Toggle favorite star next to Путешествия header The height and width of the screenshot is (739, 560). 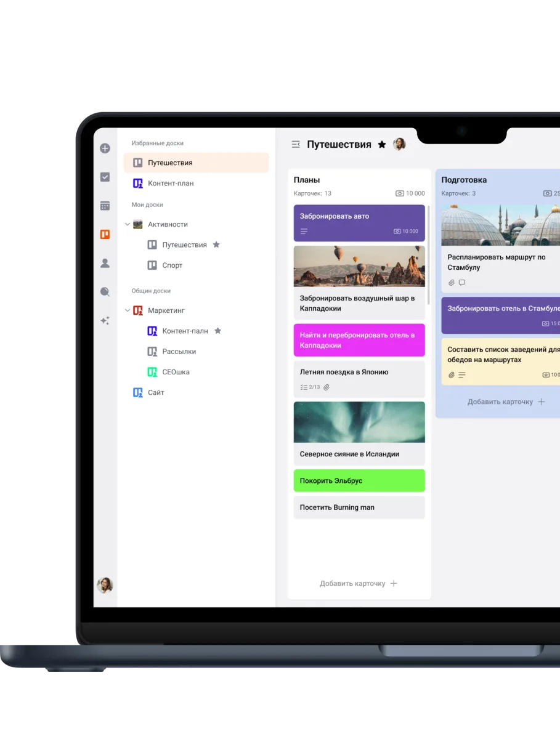point(382,145)
